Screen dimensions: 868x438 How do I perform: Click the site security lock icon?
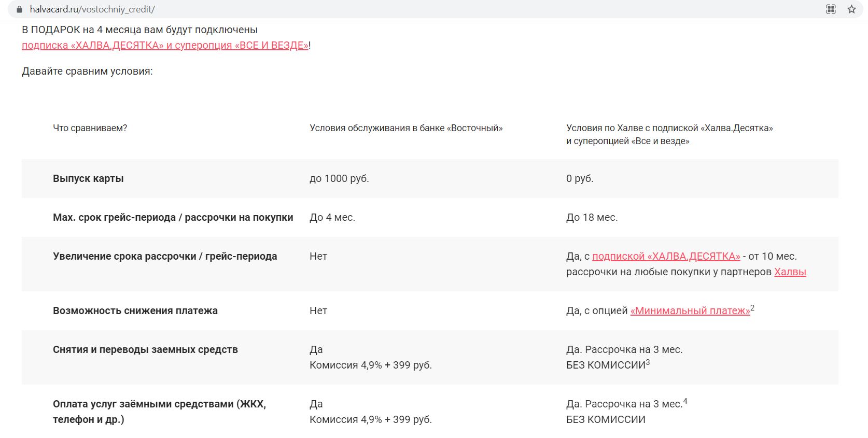[20, 9]
